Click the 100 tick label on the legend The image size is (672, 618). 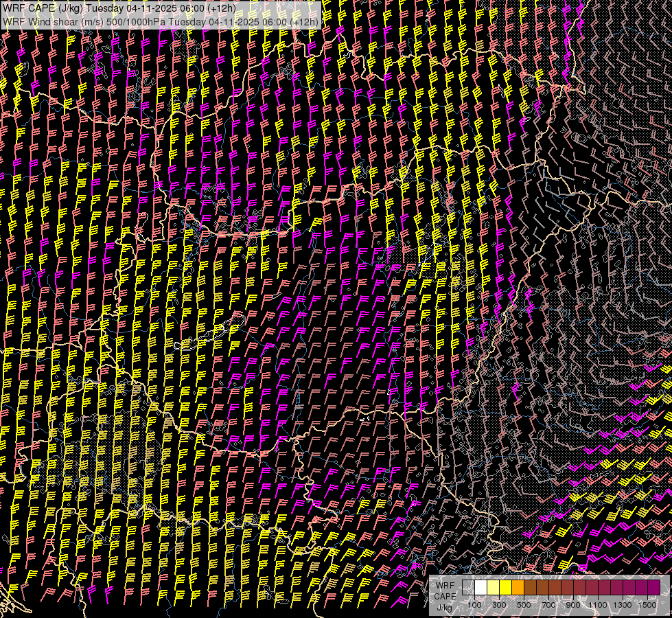tap(475, 605)
